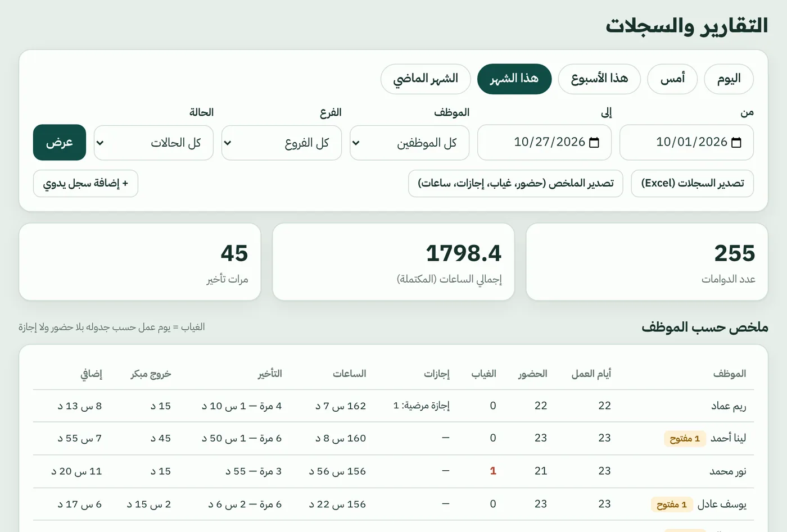Screen dimensions: 787x532
Task: Expand the كل الموظفين employee dropdown
Action: tap(409, 143)
